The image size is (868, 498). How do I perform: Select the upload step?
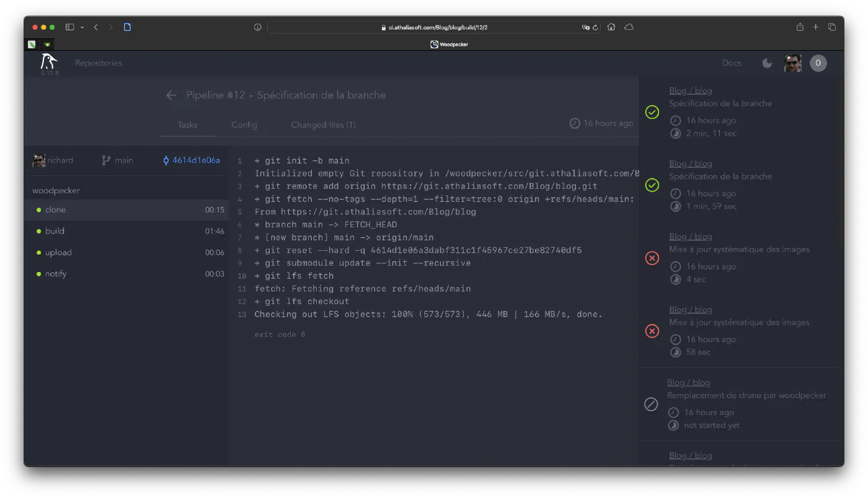point(58,253)
